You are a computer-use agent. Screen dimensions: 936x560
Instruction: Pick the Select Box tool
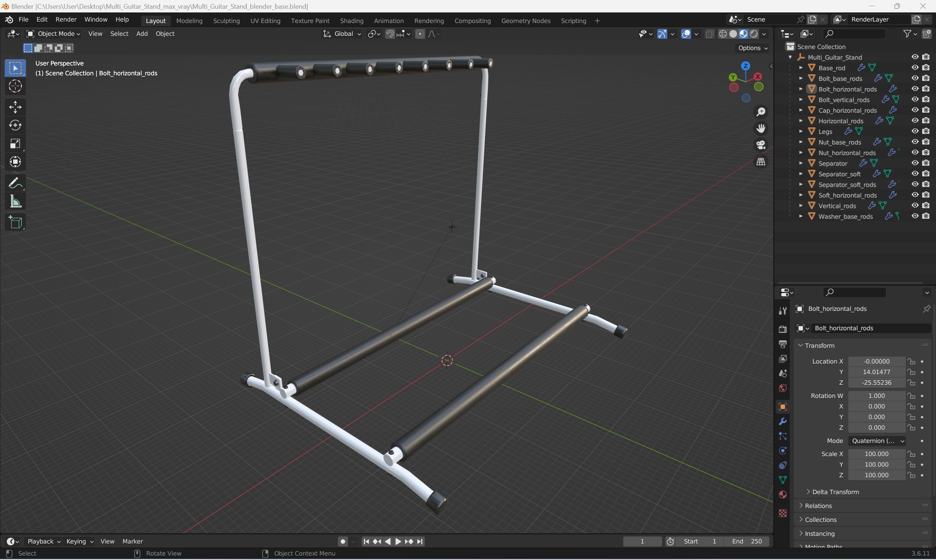(15, 68)
